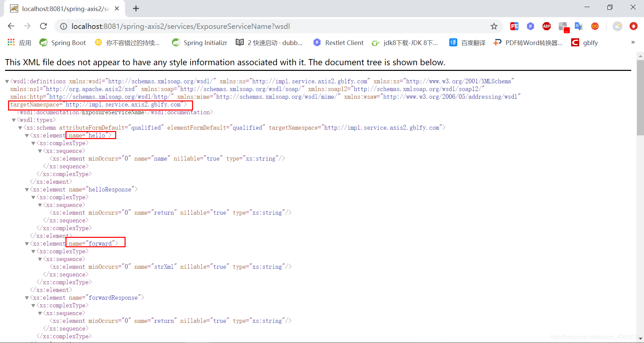Image resolution: width=644 pixels, height=343 pixels.
Task: Collapse the xs:schema node
Action: tap(20, 128)
